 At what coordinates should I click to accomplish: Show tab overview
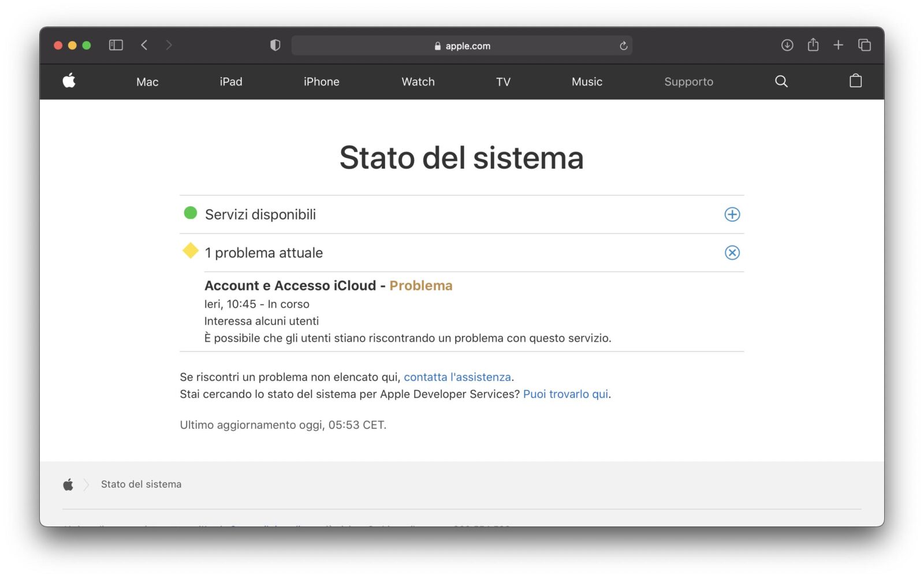[865, 45]
